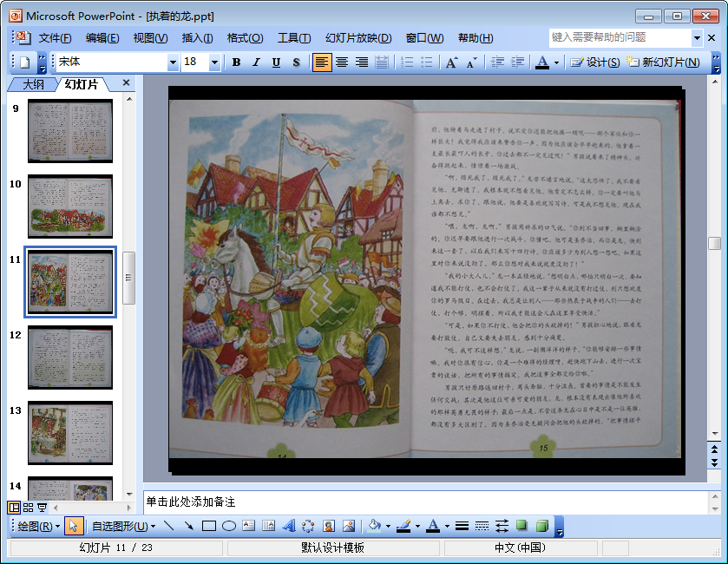Apply Fill Color bucket
This screenshot has height=564, width=728.
pyautogui.click(x=374, y=526)
